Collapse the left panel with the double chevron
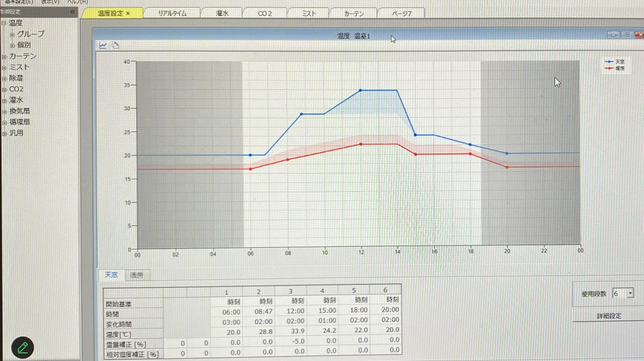 [72, 12]
